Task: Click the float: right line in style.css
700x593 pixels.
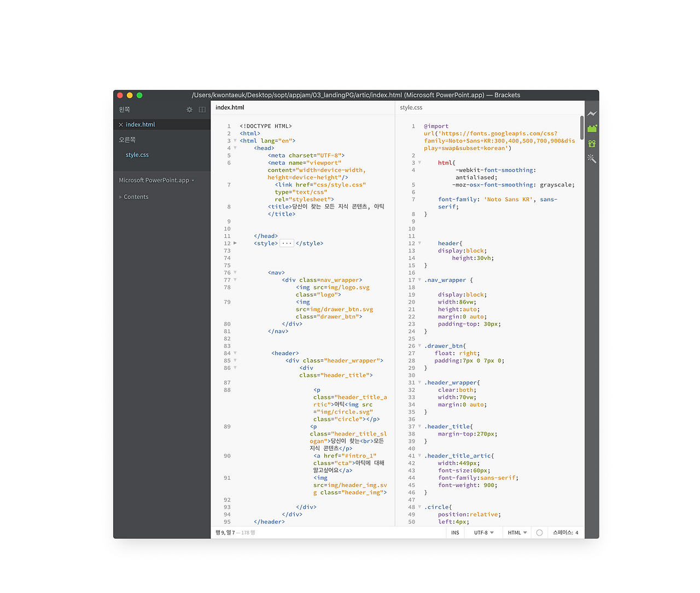Action: [x=457, y=353]
